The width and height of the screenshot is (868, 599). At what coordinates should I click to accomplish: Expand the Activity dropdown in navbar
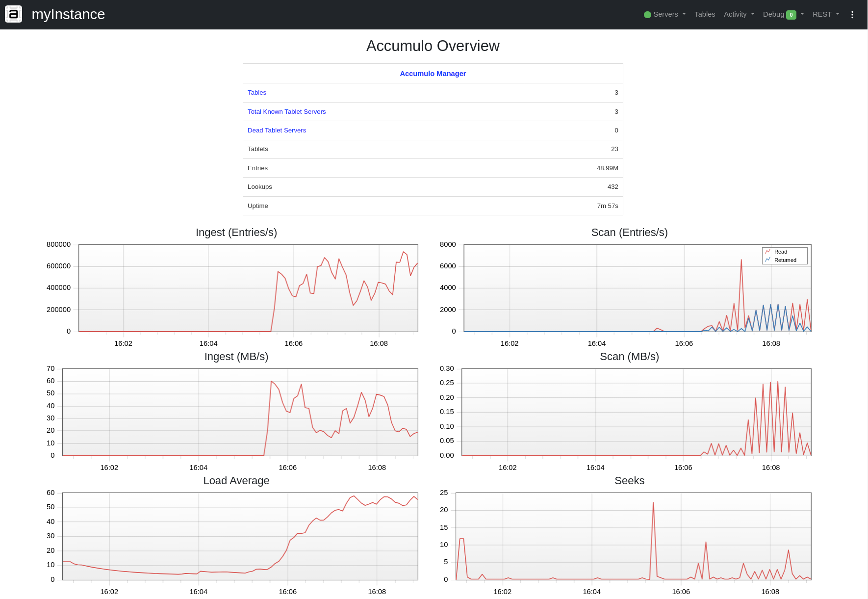point(739,14)
